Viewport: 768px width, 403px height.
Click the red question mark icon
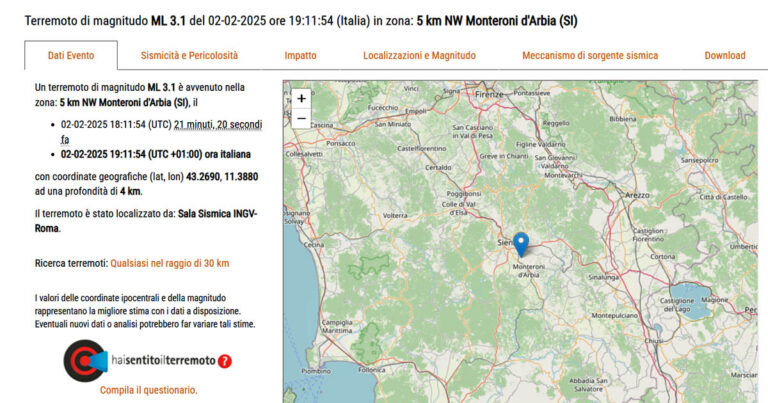[x=225, y=361]
